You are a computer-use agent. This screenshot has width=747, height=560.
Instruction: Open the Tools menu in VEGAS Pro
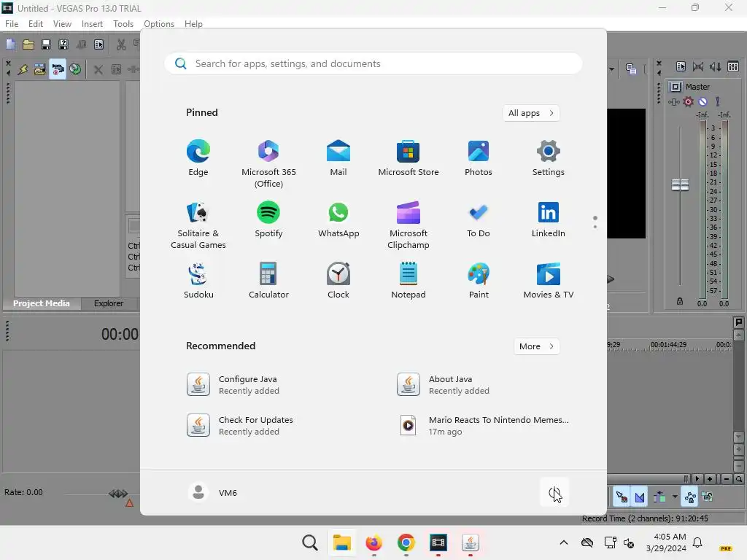123,24
